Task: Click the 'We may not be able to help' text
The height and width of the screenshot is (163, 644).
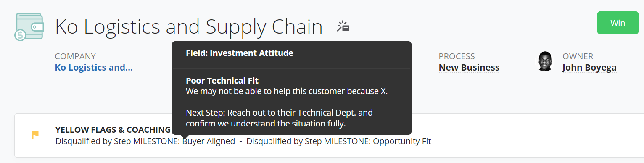Action: 287,91
